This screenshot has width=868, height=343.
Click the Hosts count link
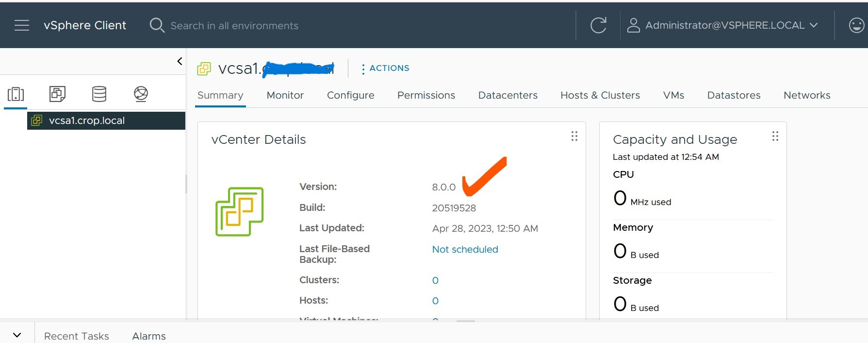[435, 301]
